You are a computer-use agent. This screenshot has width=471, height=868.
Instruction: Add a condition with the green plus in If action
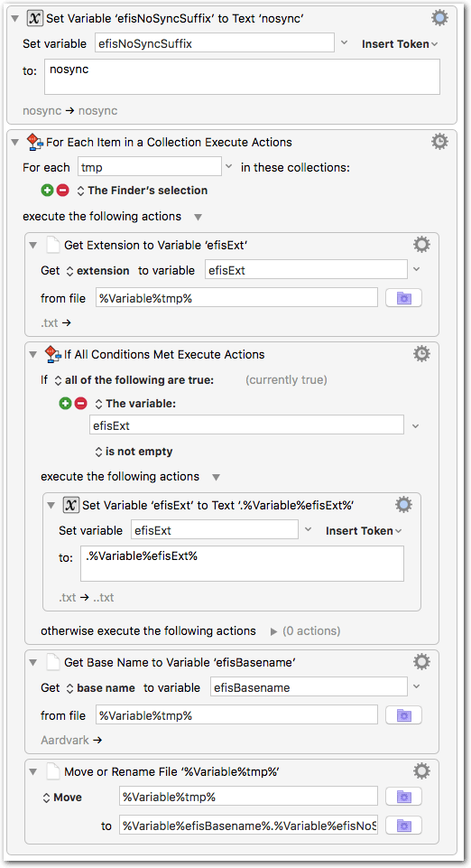click(65, 404)
